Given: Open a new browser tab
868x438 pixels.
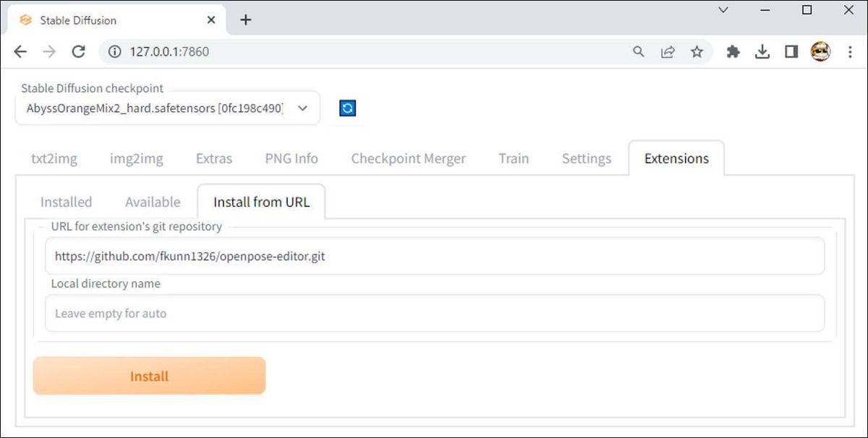Looking at the screenshot, I should 246,20.
